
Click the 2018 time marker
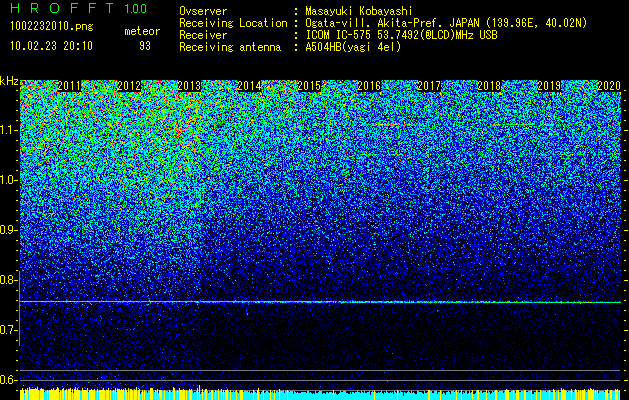click(489, 86)
